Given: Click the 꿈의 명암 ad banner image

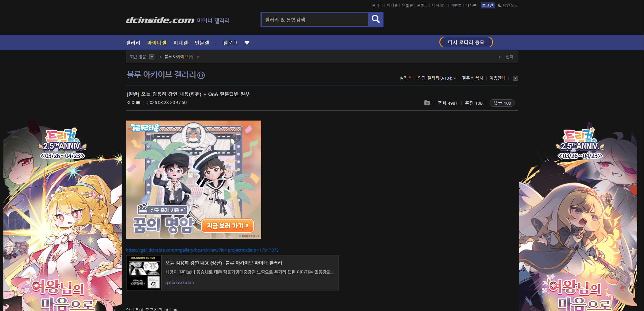Looking at the screenshot, I should click(x=194, y=180).
